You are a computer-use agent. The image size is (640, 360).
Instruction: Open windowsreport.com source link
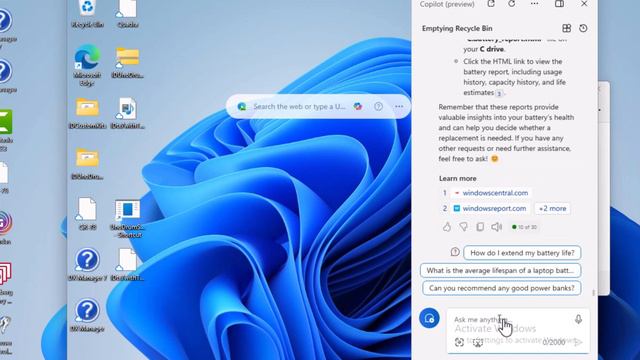tap(490, 208)
